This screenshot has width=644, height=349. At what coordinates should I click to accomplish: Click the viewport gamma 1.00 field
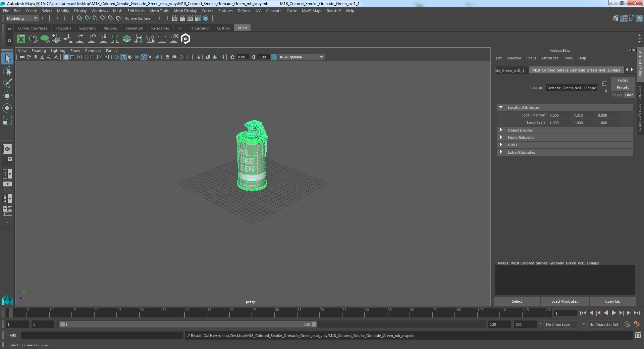coord(263,57)
